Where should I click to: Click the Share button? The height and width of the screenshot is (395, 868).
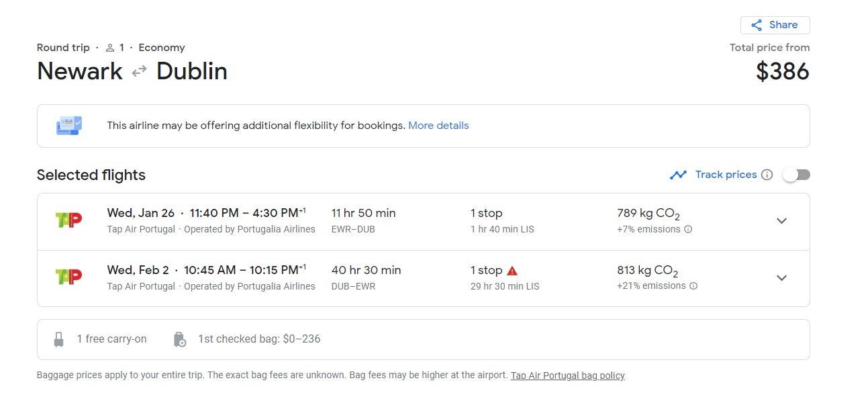point(775,25)
